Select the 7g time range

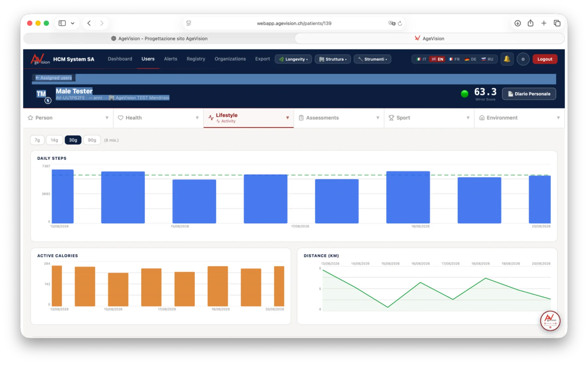37,140
